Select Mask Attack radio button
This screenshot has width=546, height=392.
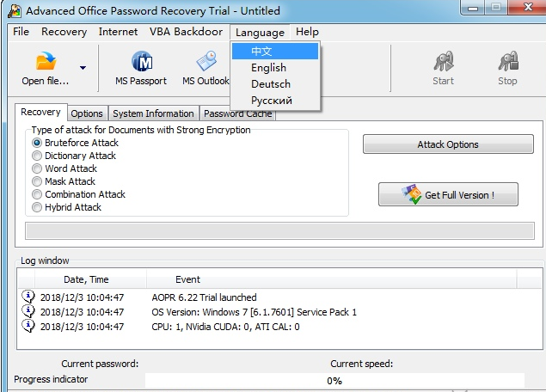pyautogui.click(x=37, y=181)
